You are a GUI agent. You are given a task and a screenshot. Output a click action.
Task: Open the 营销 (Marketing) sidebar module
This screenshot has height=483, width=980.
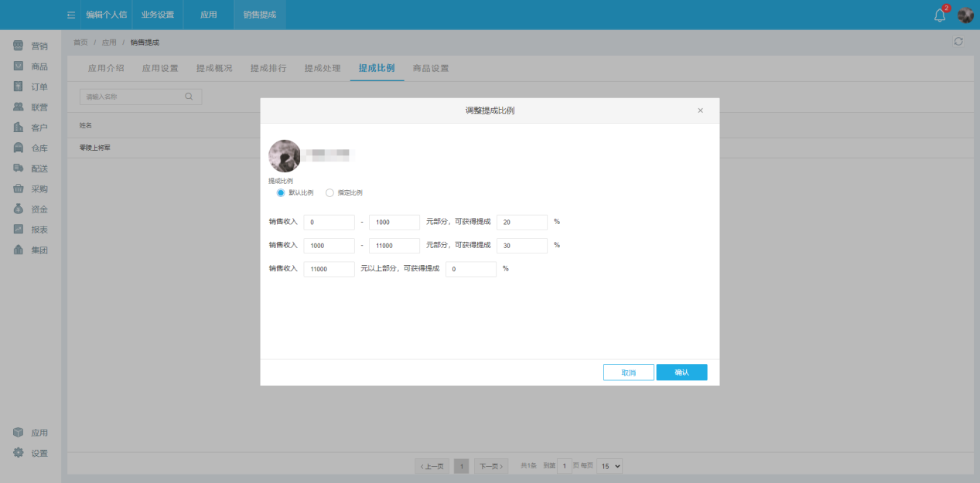pos(29,46)
